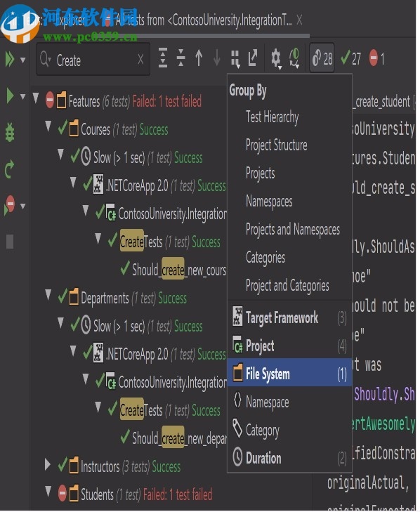The height and width of the screenshot is (512, 420).
Task: Open dropdown arrow beside run failed tests
Action: click(23, 206)
